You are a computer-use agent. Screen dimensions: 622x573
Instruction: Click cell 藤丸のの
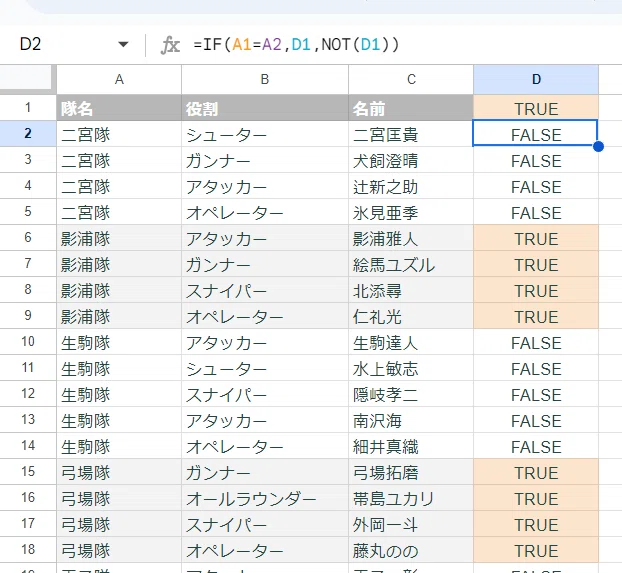411,550
